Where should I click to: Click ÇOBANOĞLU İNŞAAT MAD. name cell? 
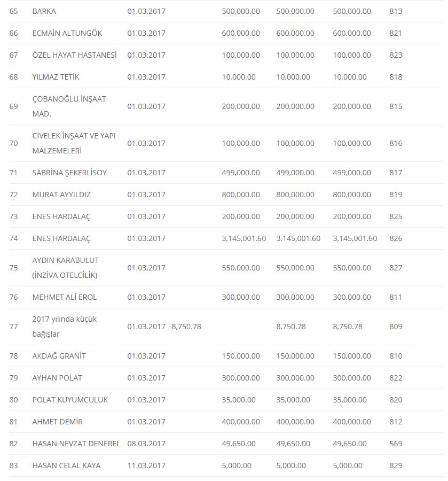pyautogui.click(x=69, y=106)
